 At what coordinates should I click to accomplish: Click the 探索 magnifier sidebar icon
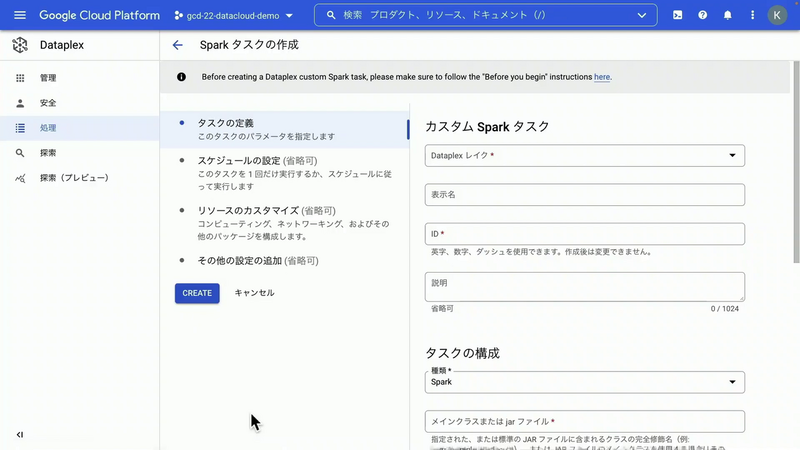[x=20, y=153]
